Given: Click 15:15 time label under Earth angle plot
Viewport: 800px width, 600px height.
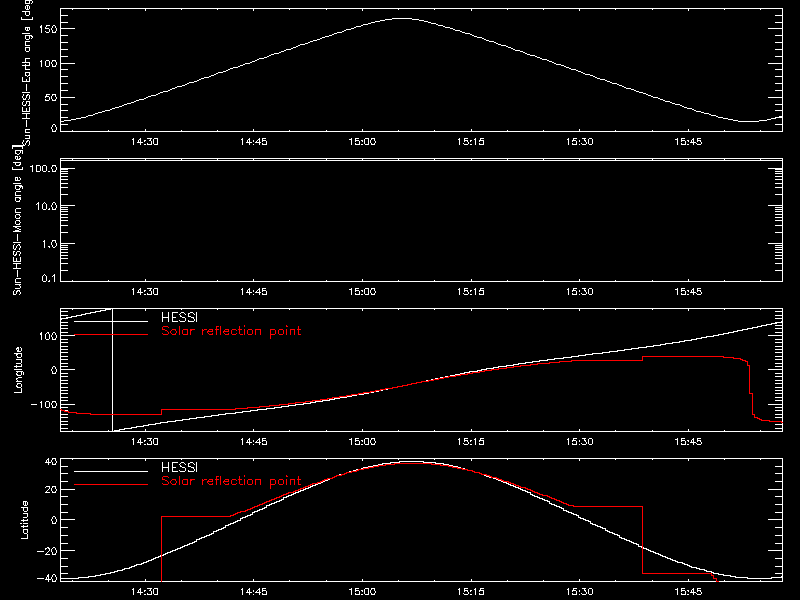Looking at the screenshot, I should 471,142.
